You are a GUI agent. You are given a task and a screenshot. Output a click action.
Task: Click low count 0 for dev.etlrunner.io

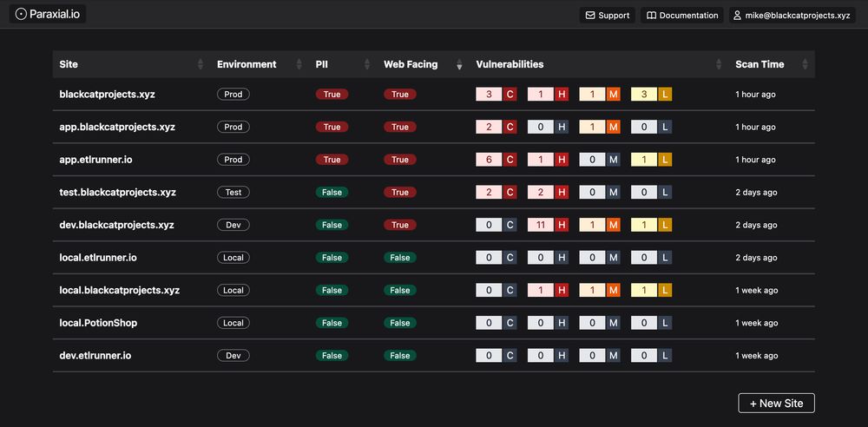pyautogui.click(x=644, y=356)
